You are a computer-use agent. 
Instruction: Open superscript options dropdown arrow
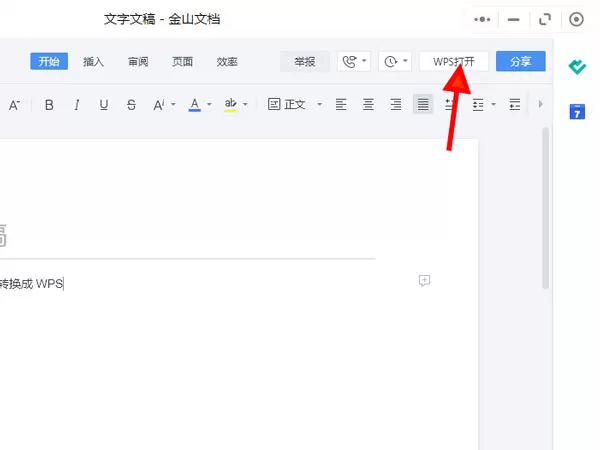pos(173,104)
